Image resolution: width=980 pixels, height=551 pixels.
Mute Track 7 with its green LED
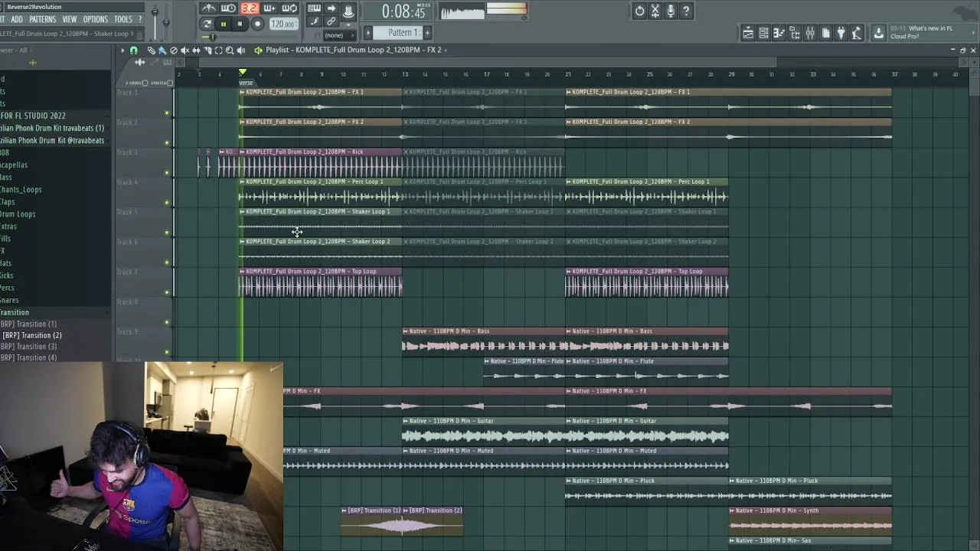(167, 292)
